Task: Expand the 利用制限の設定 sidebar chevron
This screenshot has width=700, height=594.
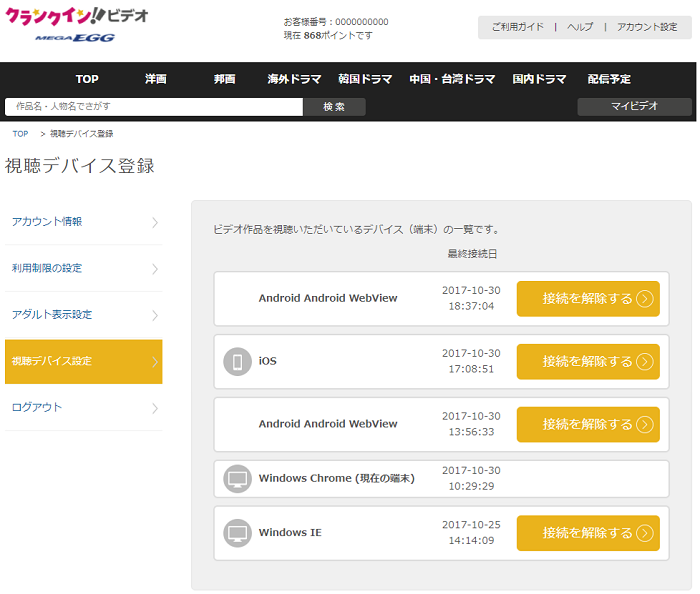Action: (x=154, y=269)
